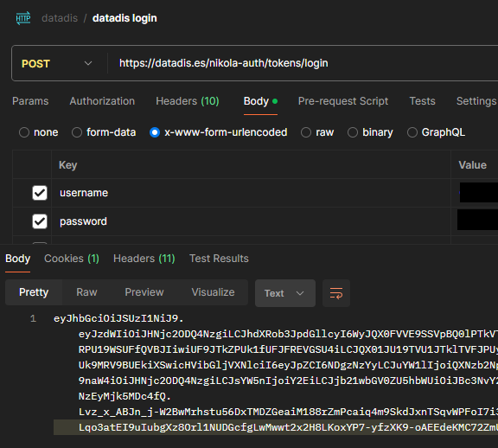Open the Test Results tab
The height and width of the screenshot is (448, 498).
219,259
